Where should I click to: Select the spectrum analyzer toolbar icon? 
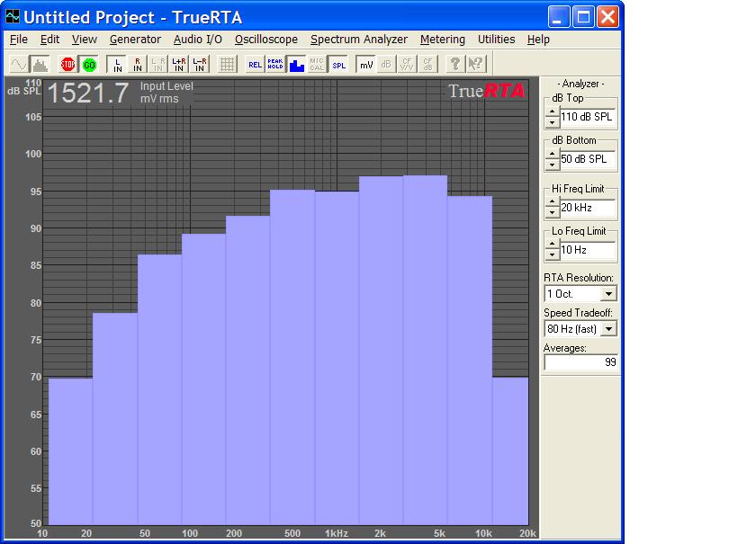pyautogui.click(x=40, y=64)
